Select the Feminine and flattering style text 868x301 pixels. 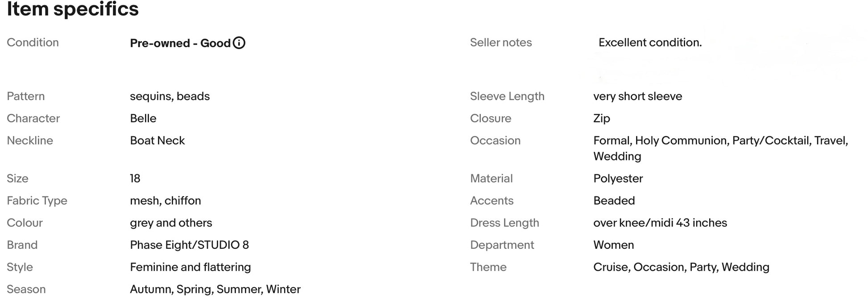click(190, 267)
